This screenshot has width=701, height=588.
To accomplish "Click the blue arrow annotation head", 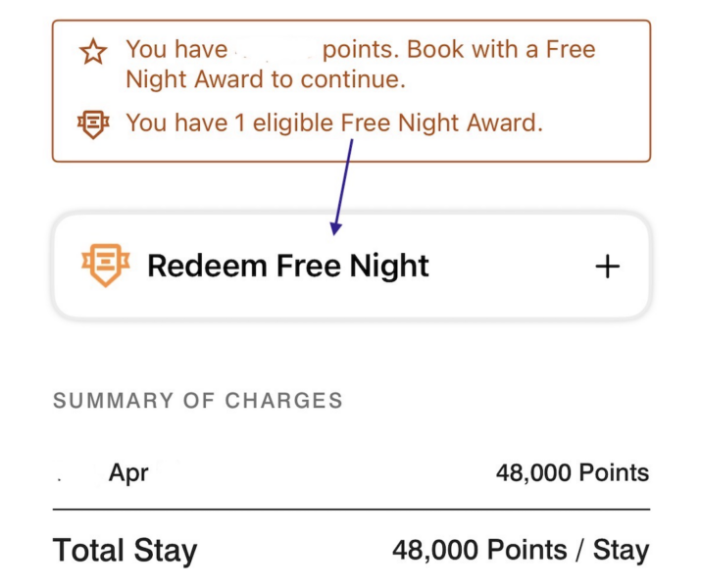I will (335, 228).
